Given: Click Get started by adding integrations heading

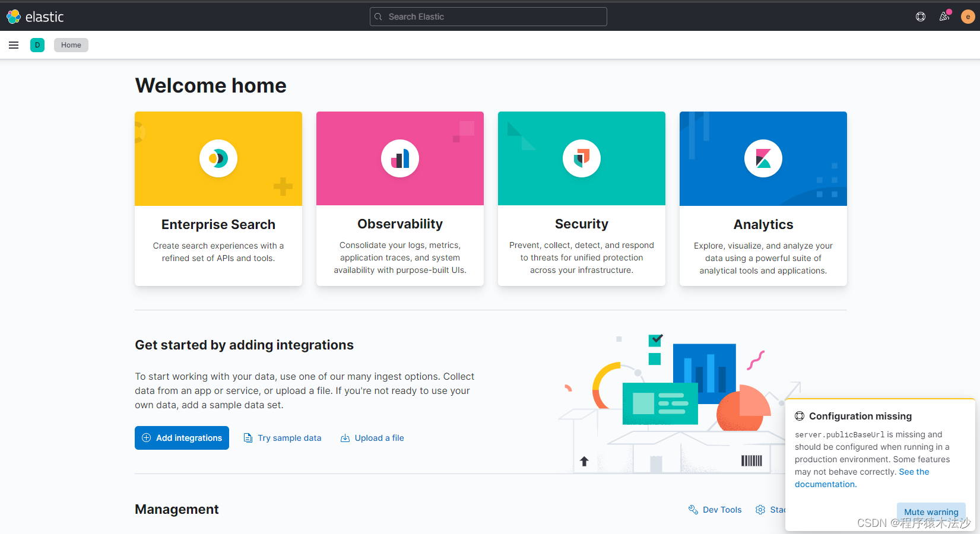Looking at the screenshot, I should click(x=244, y=345).
